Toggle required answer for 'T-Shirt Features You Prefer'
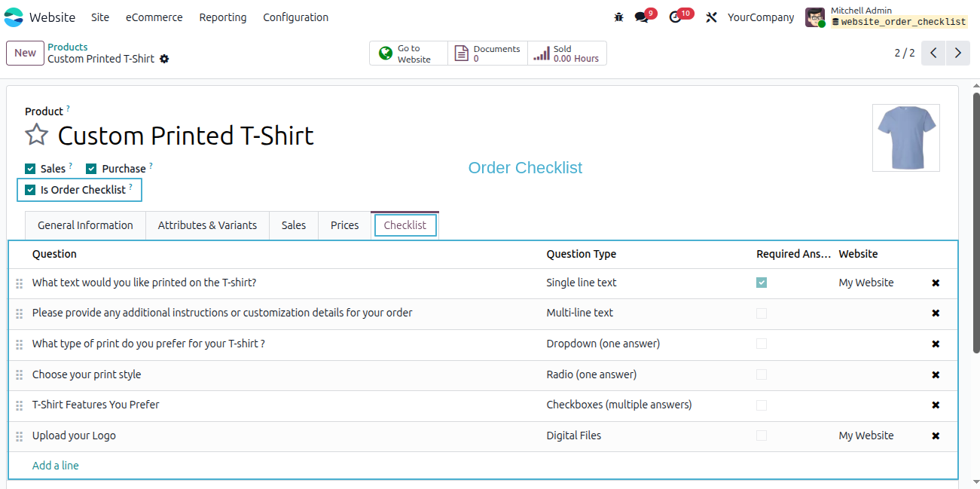The height and width of the screenshot is (489, 980). point(762,405)
